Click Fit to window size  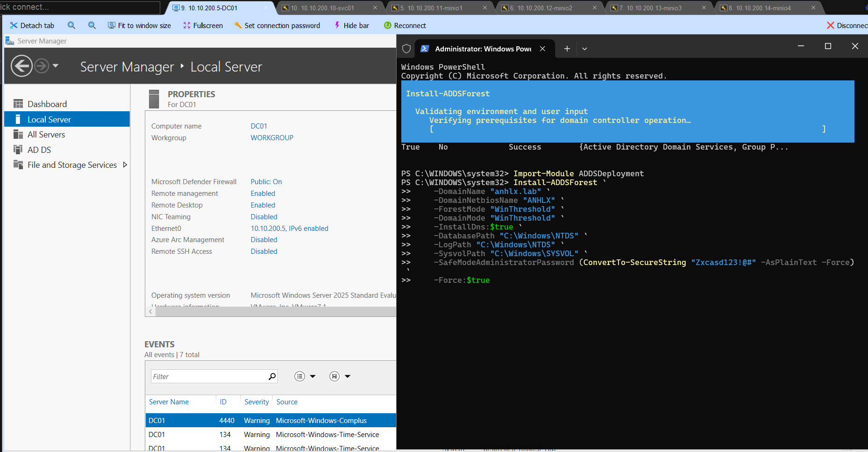click(139, 26)
